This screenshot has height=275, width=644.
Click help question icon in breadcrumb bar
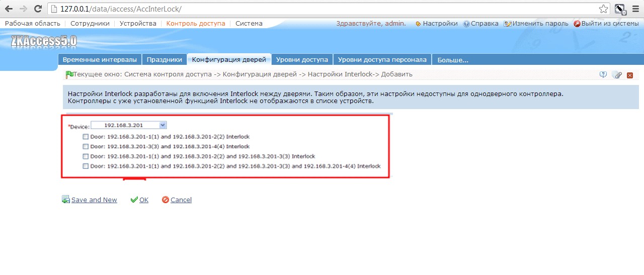[x=603, y=75]
